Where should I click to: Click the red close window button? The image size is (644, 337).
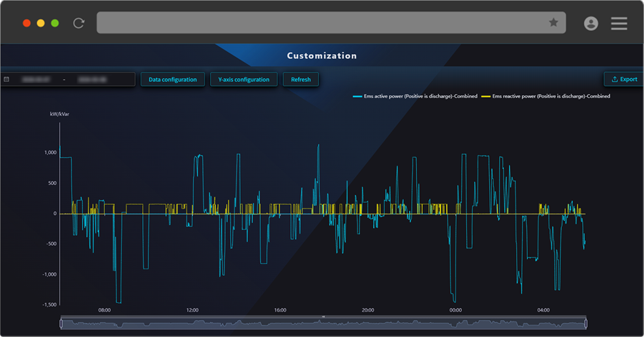[27, 23]
